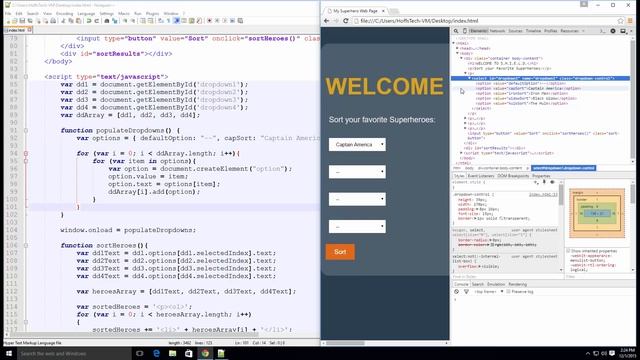Switch to the Network tab in DevTools
640x360 pixels.
(x=497, y=31)
